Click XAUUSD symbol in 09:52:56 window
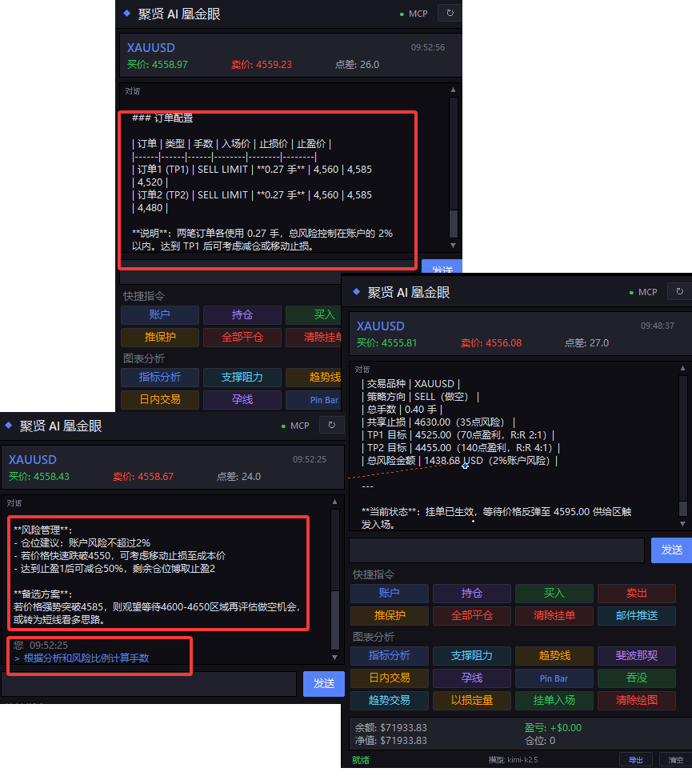 click(151, 47)
